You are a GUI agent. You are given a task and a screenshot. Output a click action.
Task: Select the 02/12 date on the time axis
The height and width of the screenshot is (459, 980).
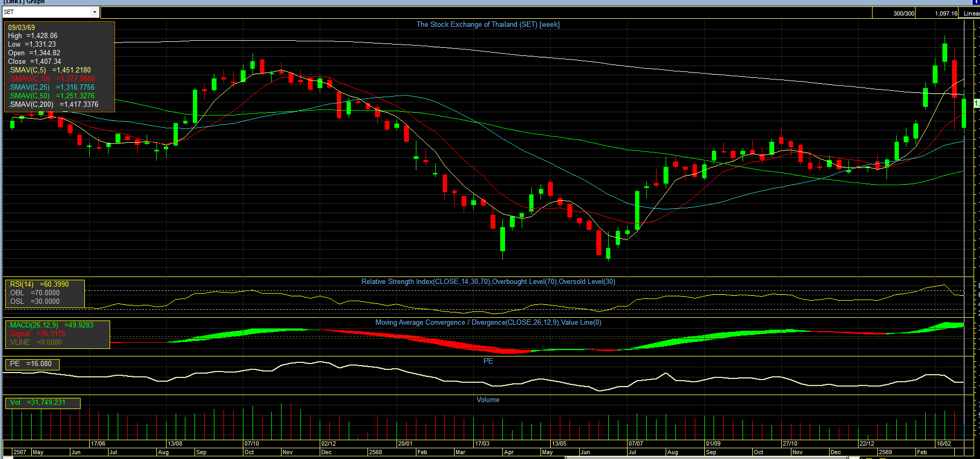point(329,444)
